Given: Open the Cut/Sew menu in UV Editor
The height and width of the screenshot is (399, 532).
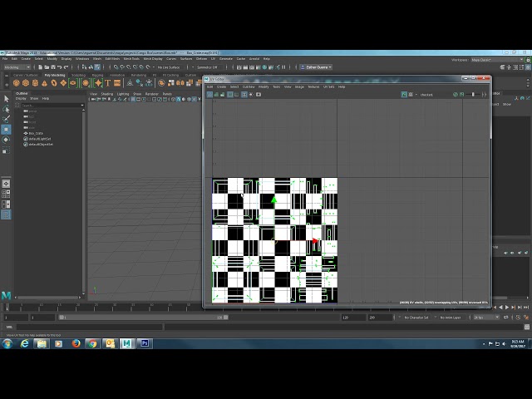Looking at the screenshot, I should (249, 86).
